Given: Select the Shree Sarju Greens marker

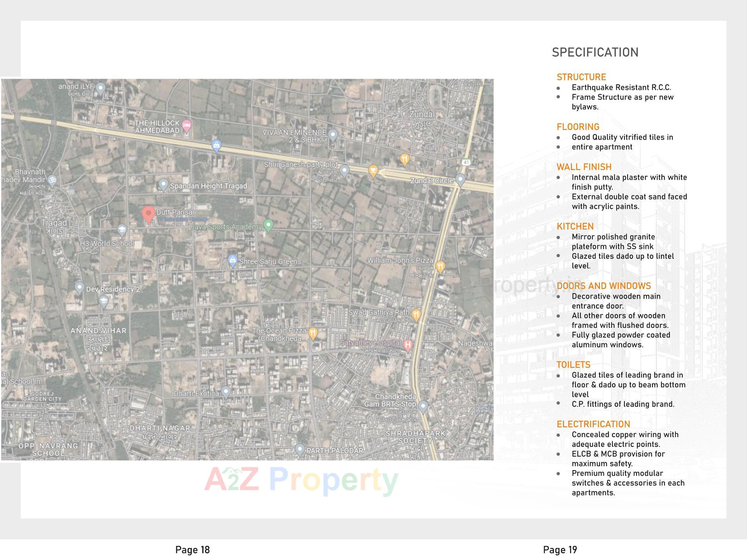Looking at the screenshot, I should click(x=232, y=260).
